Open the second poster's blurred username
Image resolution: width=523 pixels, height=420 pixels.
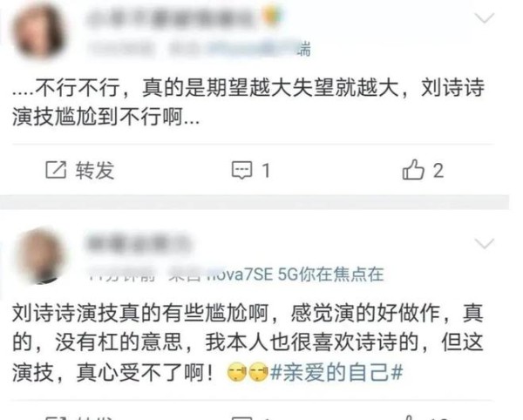(137, 242)
